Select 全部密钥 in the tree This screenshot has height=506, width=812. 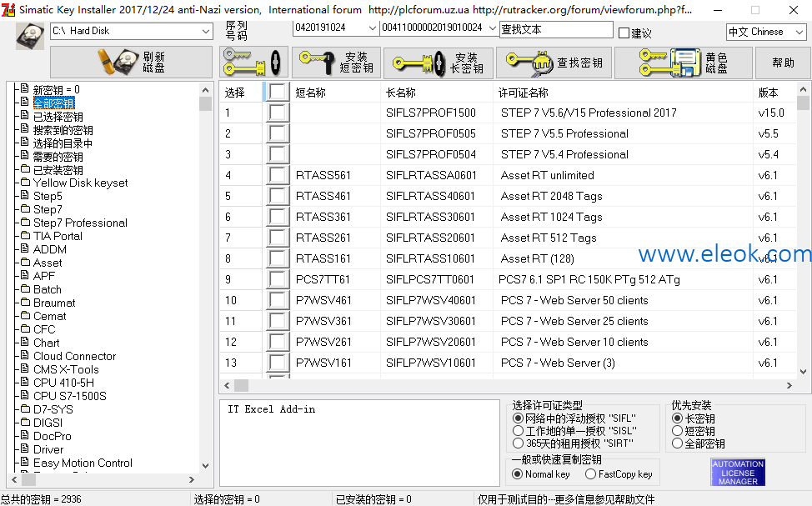coord(54,103)
